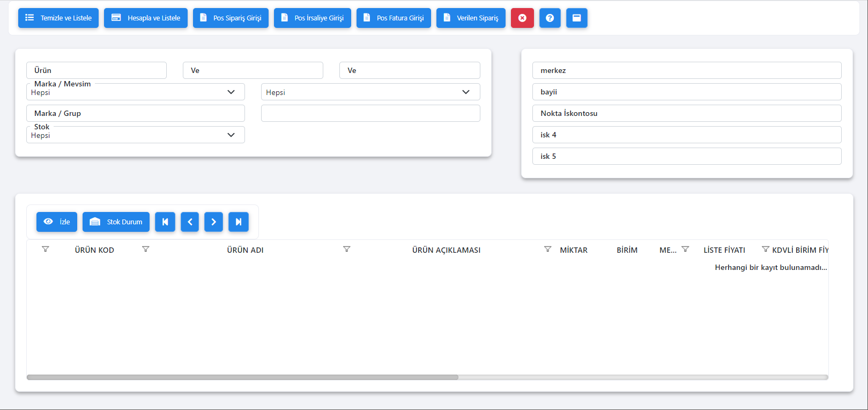
Task: Click the horizontal scrollbar of the grid
Action: 242,377
